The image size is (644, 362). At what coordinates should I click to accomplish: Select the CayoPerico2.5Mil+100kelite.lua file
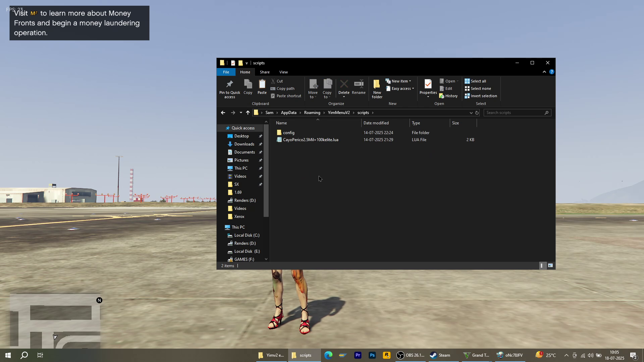pos(310,140)
